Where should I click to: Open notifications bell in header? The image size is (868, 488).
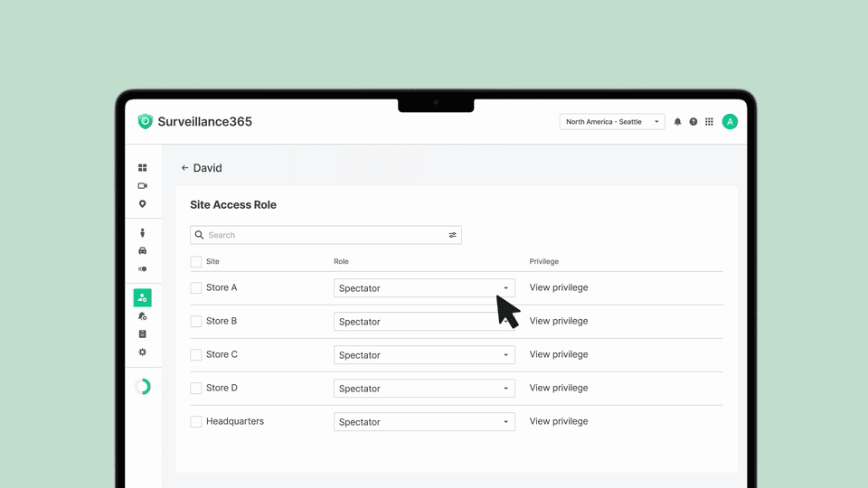pyautogui.click(x=677, y=122)
